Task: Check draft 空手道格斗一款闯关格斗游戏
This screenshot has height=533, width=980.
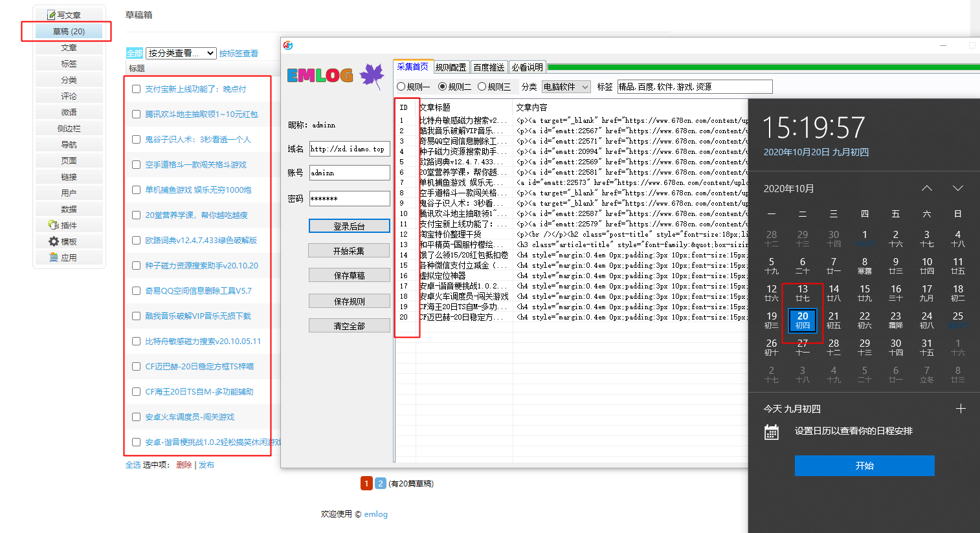Action: (136, 164)
